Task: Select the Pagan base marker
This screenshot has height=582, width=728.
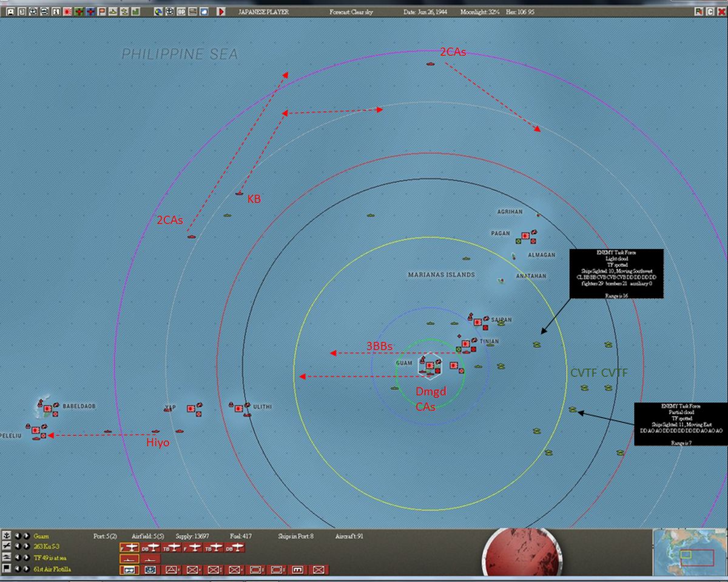Action: [x=525, y=235]
